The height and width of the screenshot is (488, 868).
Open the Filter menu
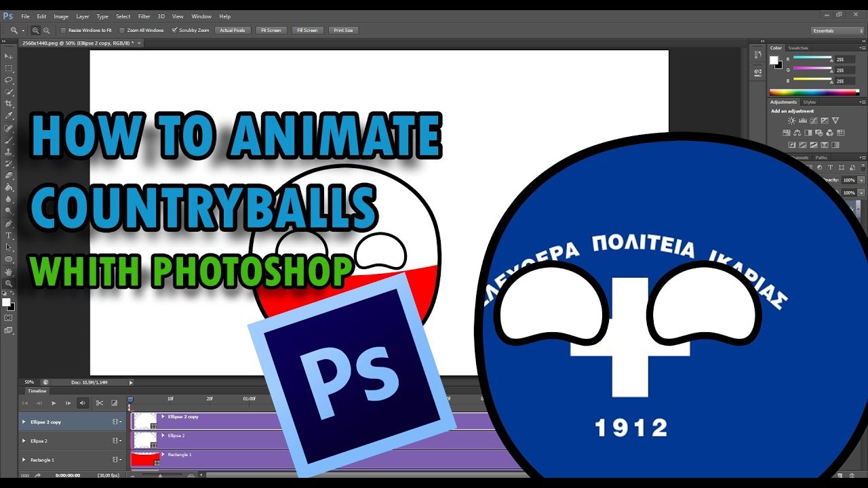[144, 16]
